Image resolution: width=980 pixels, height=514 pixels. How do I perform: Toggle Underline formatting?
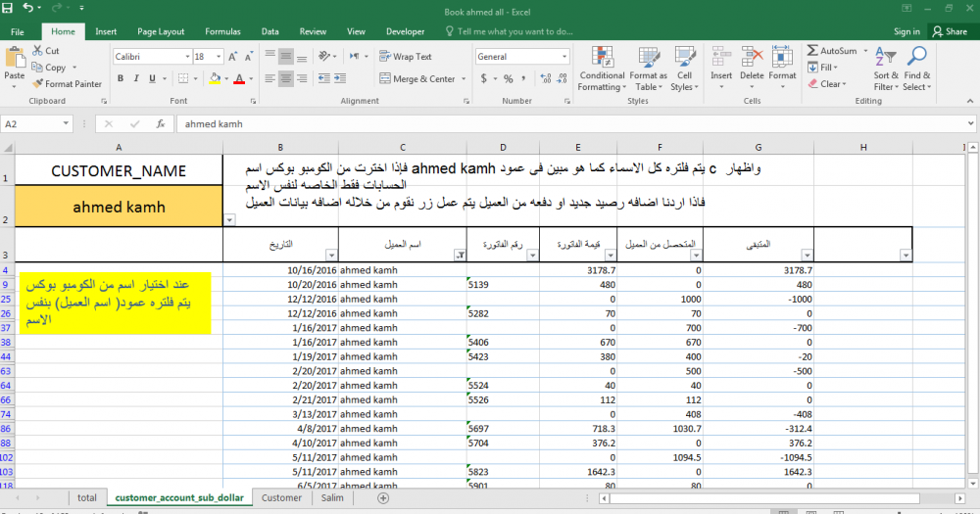[x=152, y=78]
